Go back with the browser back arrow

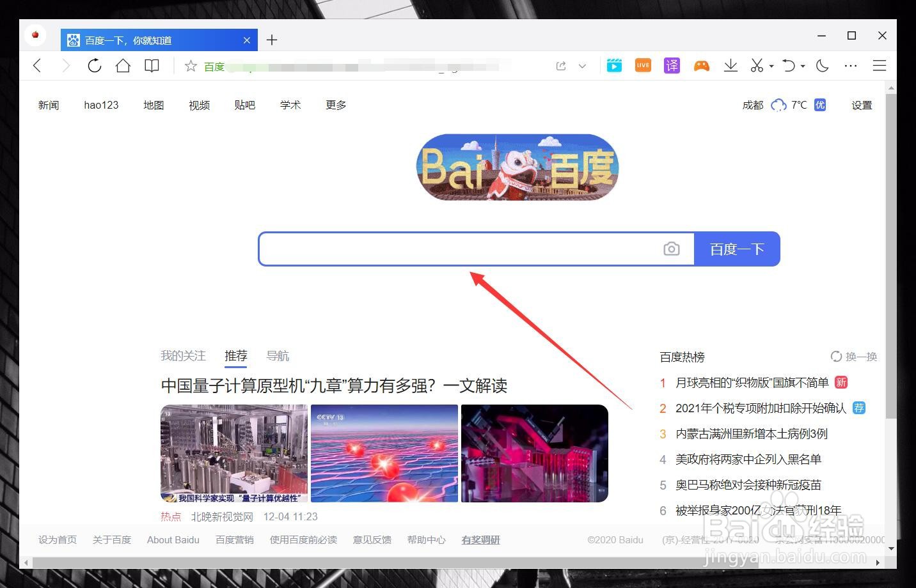tap(37, 65)
